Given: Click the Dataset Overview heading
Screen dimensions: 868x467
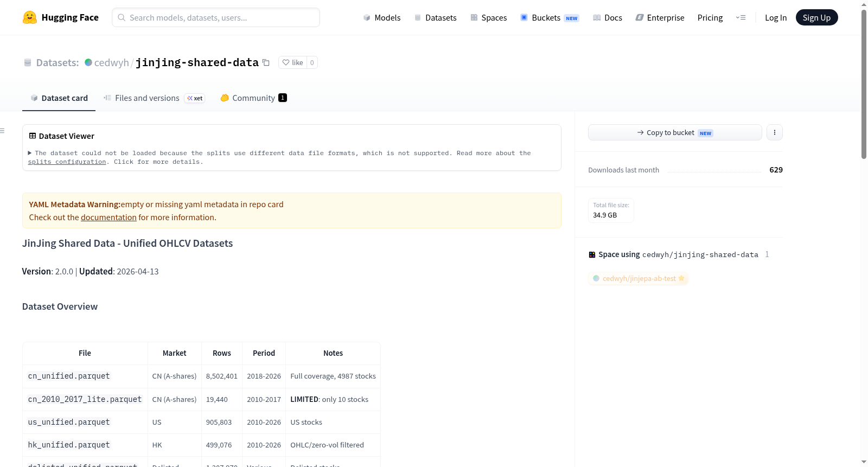Looking at the screenshot, I should pos(60,306).
